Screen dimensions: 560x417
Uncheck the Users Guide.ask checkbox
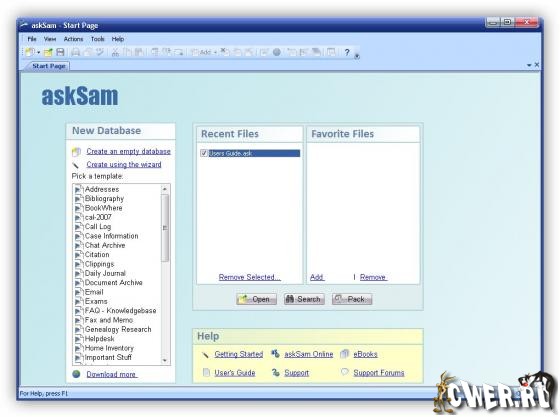[204, 153]
